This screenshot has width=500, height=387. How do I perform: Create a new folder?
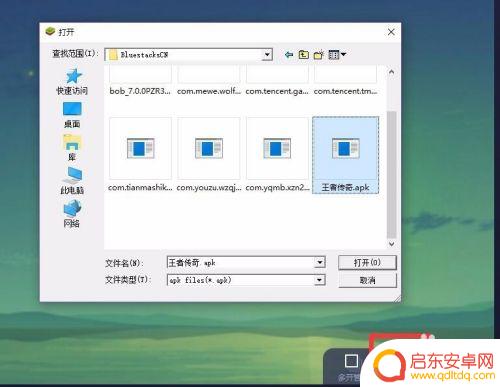(319, 54)
